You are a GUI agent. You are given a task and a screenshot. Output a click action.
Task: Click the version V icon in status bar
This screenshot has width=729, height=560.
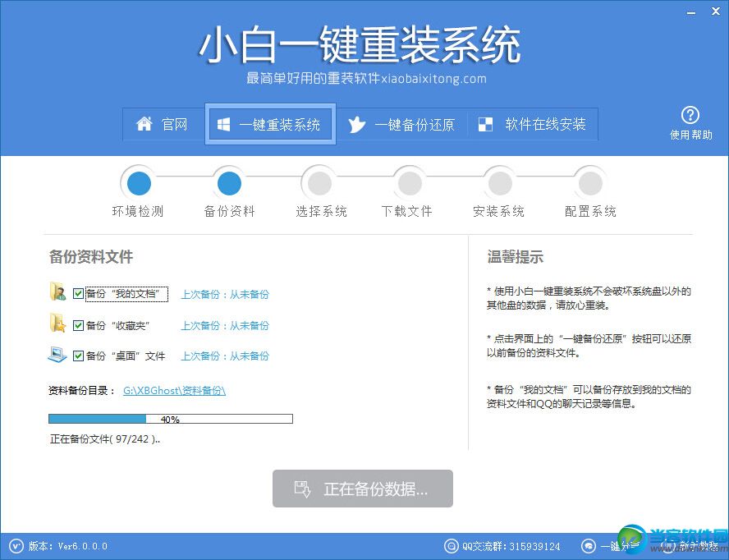coord(16,545)
